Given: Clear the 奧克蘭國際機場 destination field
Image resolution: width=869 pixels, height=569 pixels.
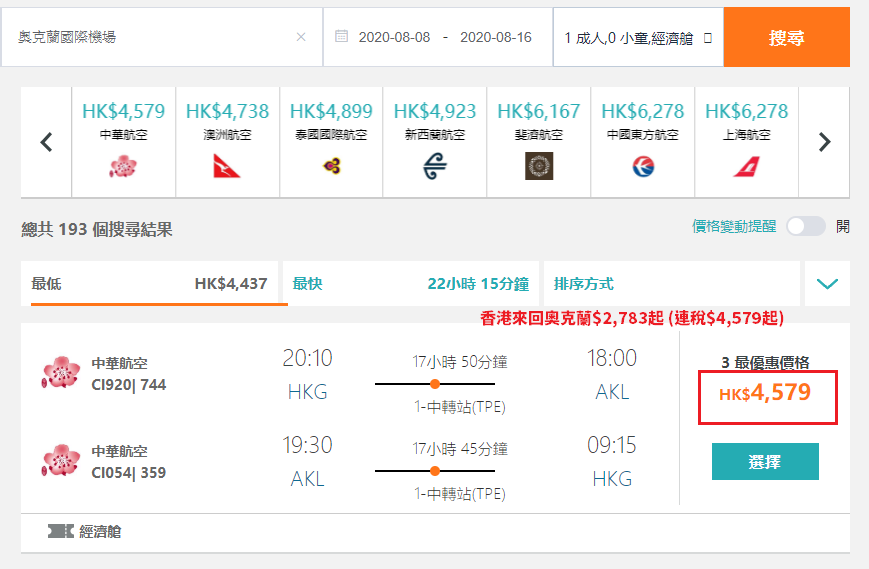Looking at the screenshot, I should pos(301,37).
